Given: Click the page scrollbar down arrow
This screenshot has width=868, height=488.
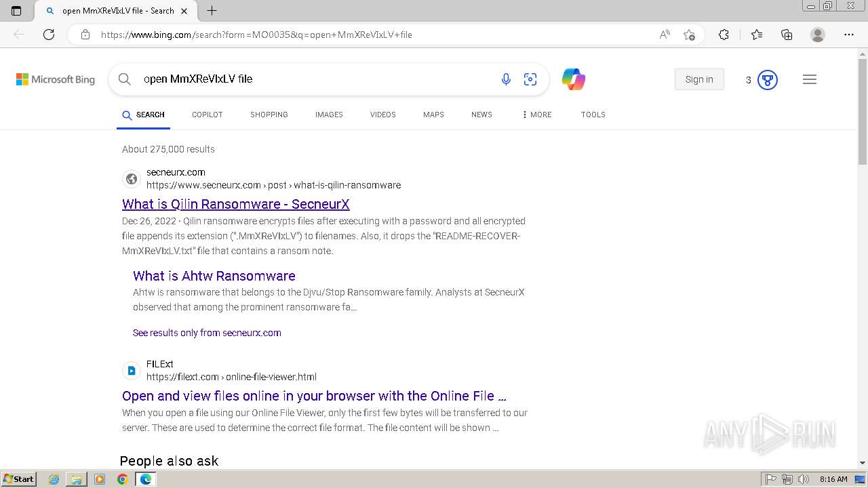Looking at the screenshot, I should (863, 463).
